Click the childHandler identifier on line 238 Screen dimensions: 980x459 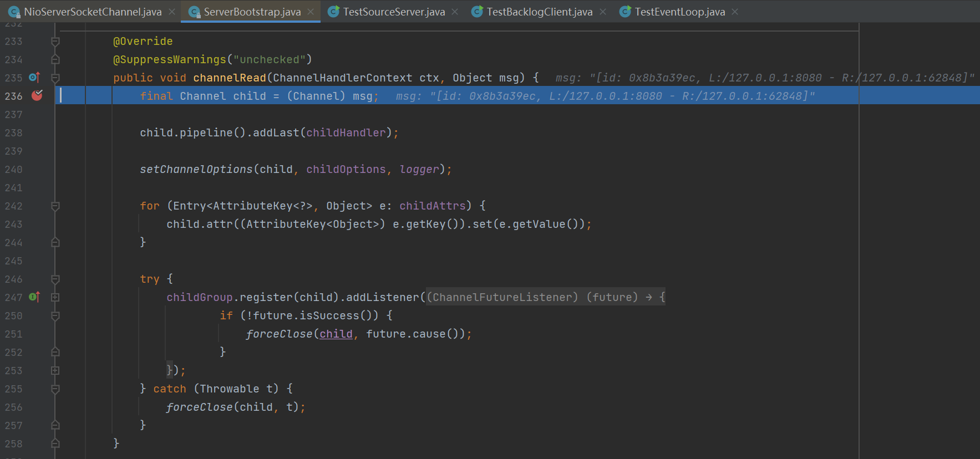[x=346, y=132]
